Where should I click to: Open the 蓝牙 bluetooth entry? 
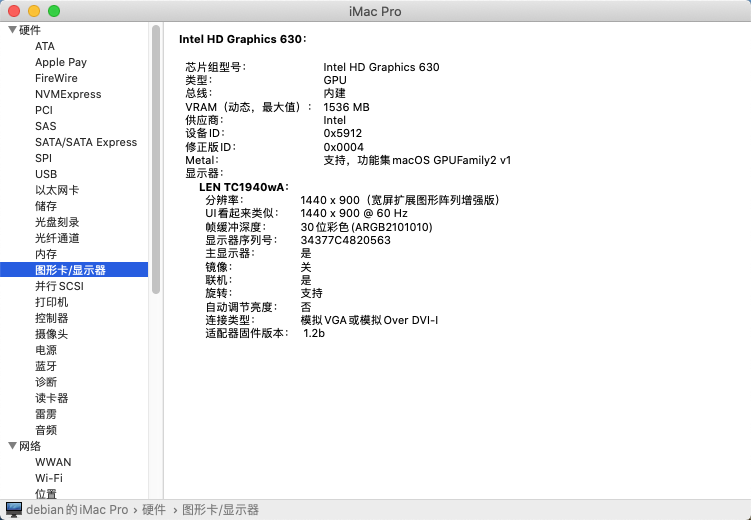pos(46,366)
